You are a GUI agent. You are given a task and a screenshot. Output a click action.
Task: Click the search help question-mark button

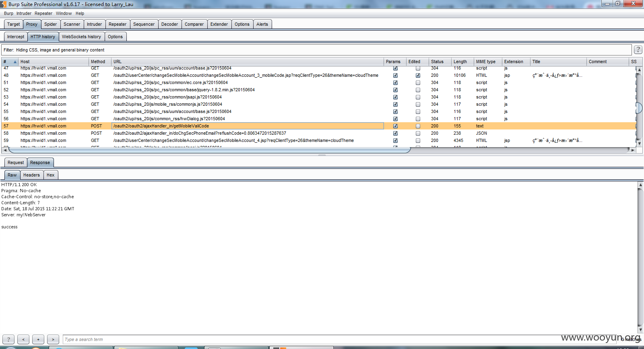click(x=8, y=339)
